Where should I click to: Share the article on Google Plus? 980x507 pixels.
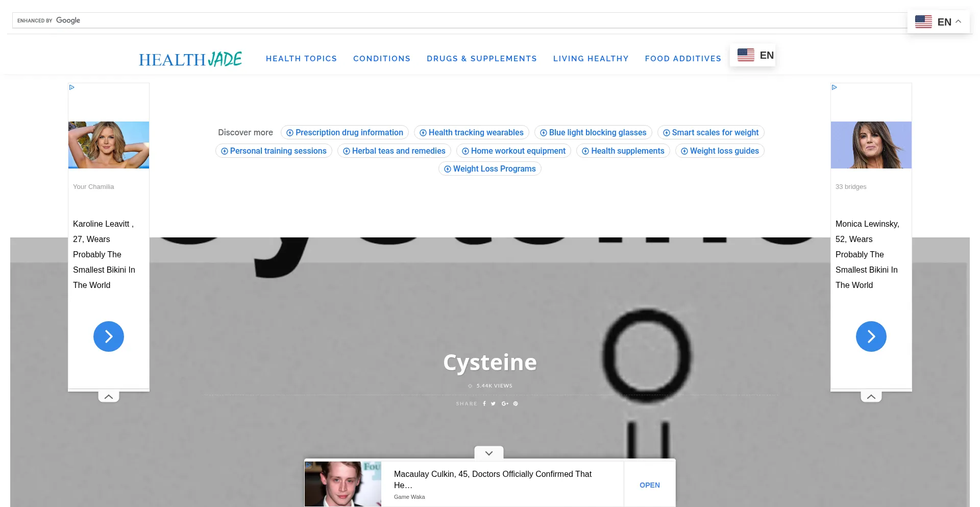click(x=505, y=403)
